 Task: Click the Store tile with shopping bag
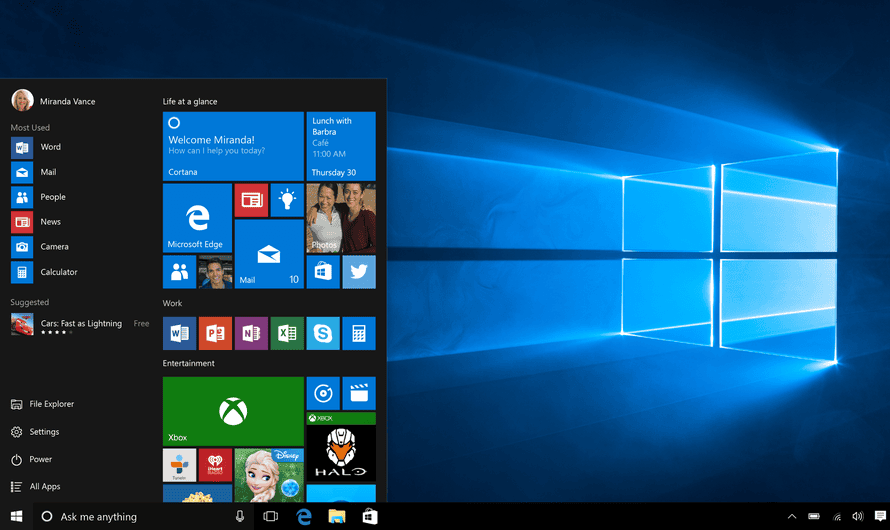[323, 272]
